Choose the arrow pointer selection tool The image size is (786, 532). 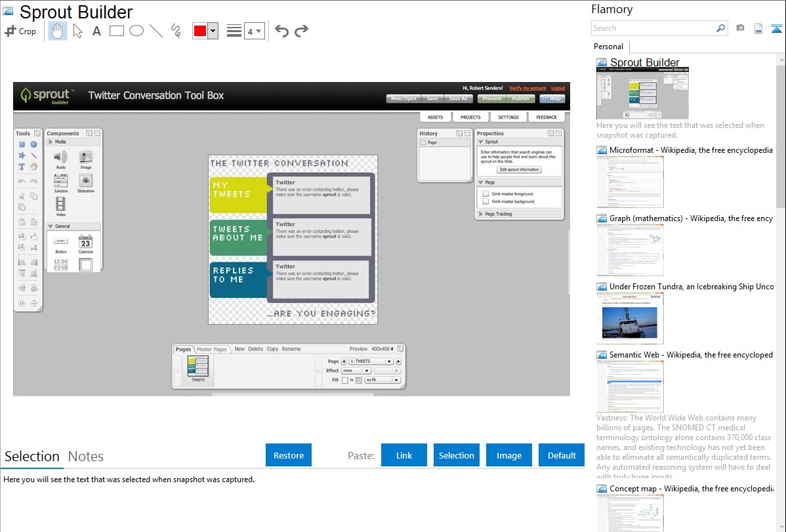[x=77, y=31]
